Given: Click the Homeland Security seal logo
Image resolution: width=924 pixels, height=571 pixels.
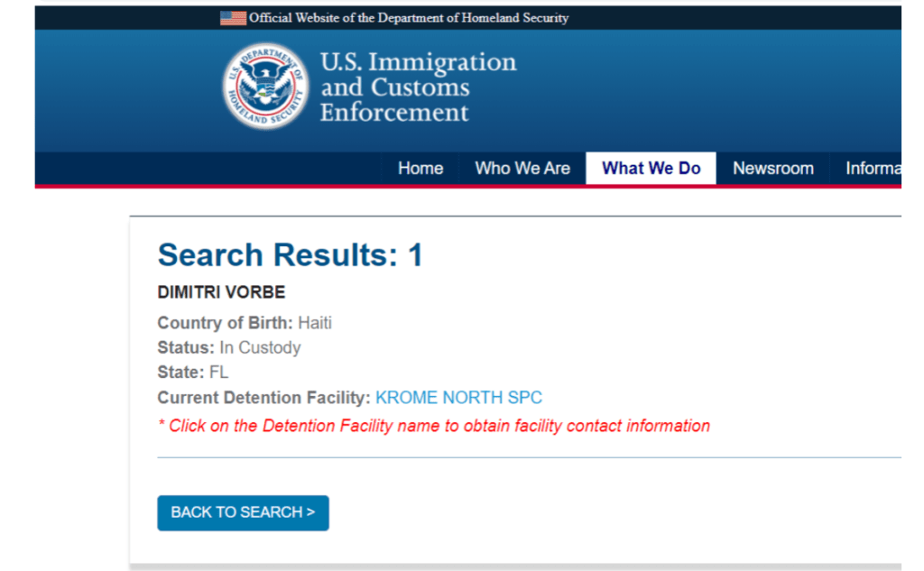Looking at the screenshot, I should 265,87.
